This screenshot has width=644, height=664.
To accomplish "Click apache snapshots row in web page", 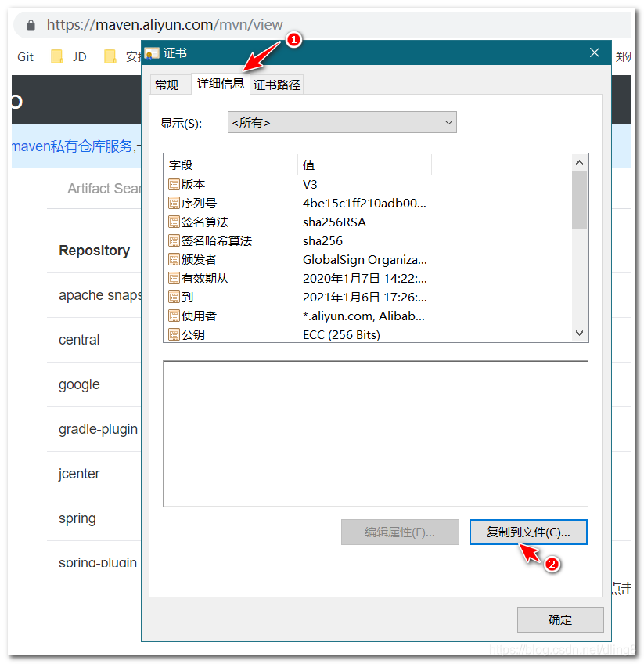I will [x=100, y=295].
